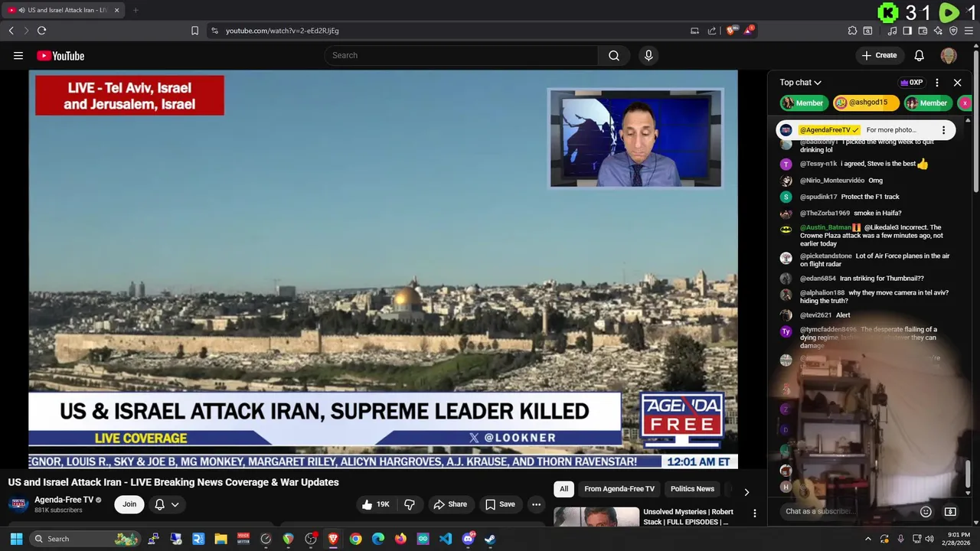
Task: Click the magnifier search button on YouTube
Action: pos(613,55)
